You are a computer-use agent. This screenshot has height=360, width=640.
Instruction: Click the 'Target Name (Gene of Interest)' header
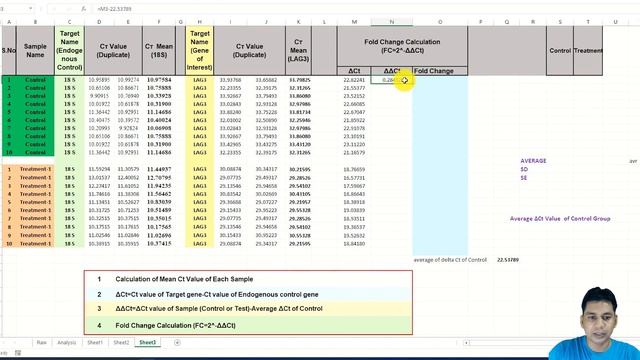(x=199, y=51)
